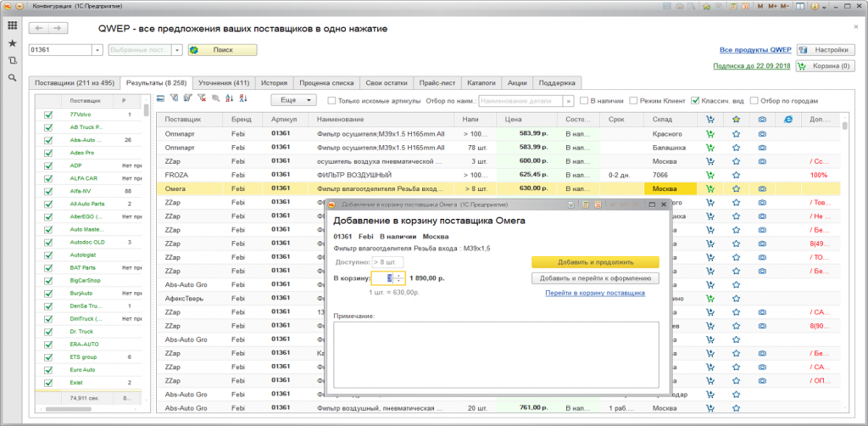Enable the 'Режим Клиент' checkbox
The height and width of the screenshot is (426, 868).
click(633, 101)
